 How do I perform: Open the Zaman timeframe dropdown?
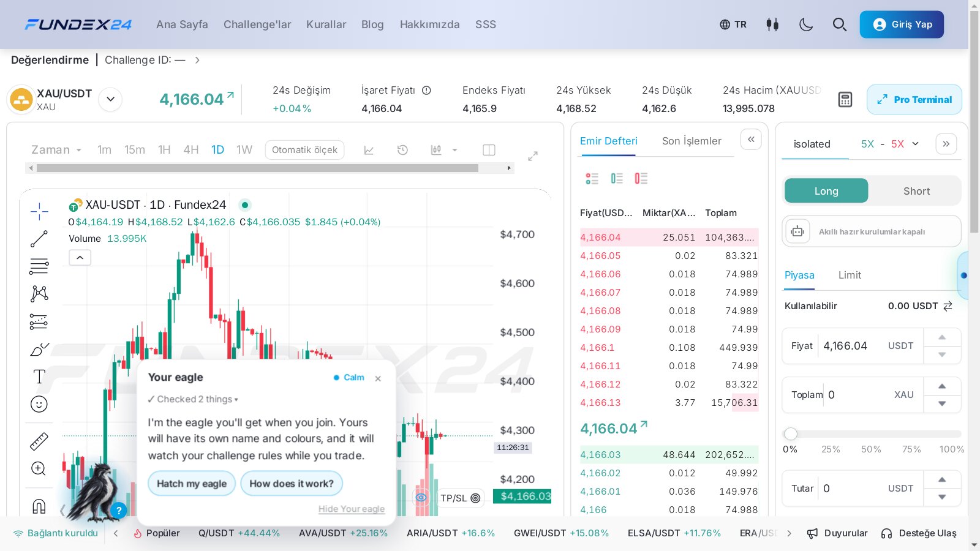point(56,149)
